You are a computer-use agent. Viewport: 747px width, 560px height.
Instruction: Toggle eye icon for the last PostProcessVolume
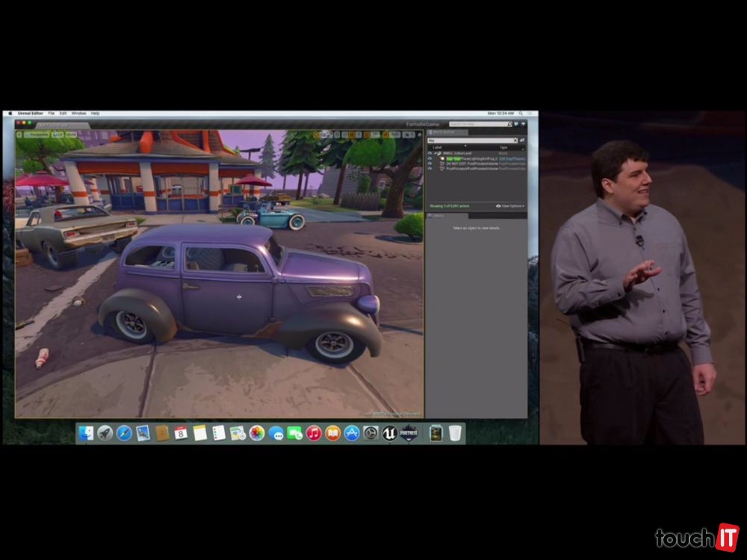[430, 169]
